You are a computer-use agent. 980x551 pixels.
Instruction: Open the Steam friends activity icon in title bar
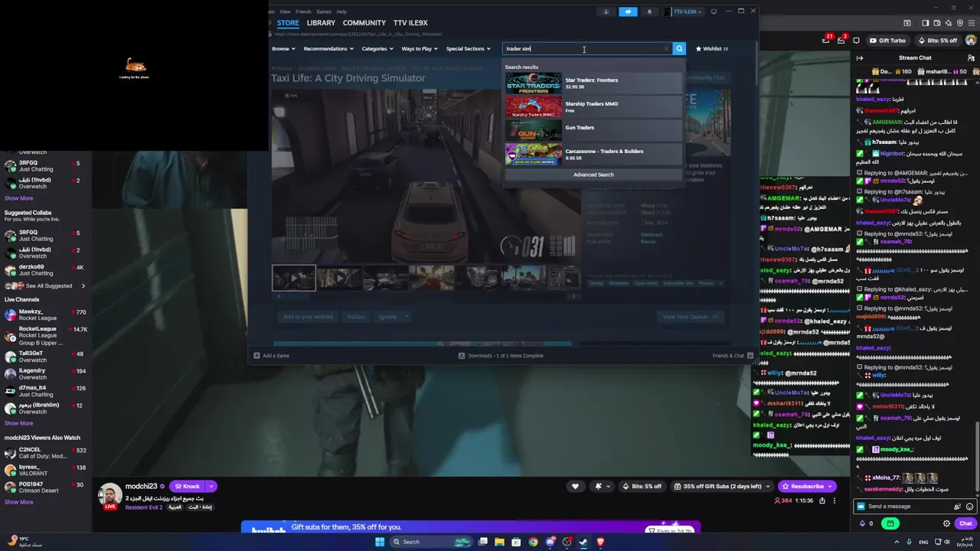point(606,11)
